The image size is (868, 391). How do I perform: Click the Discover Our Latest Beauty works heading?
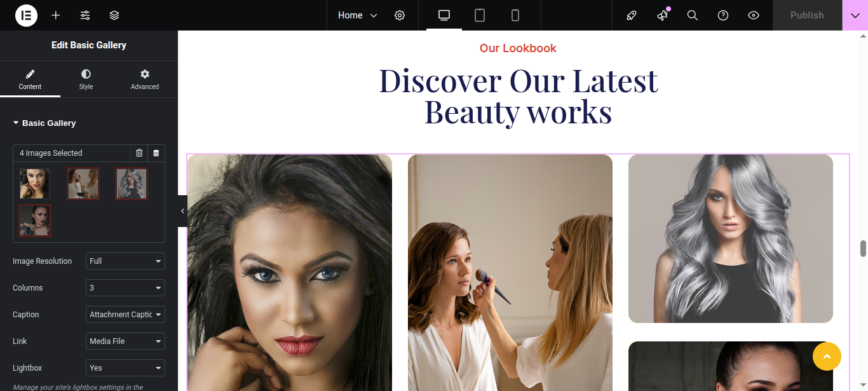click(x=518, y=96)
